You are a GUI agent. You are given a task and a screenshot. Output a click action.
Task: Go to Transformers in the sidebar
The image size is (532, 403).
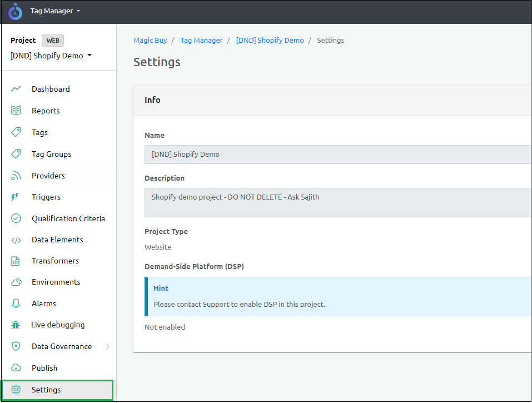pos(55,261)
